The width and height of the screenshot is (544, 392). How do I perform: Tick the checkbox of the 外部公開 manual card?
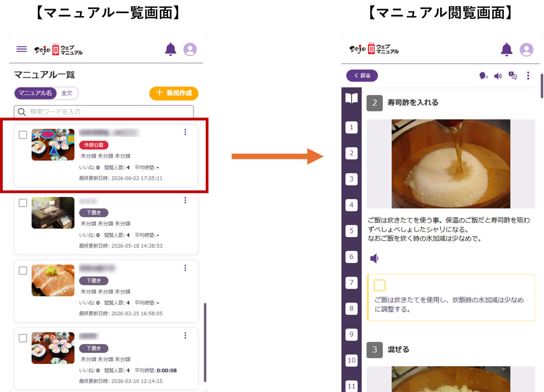pos(23,135)
